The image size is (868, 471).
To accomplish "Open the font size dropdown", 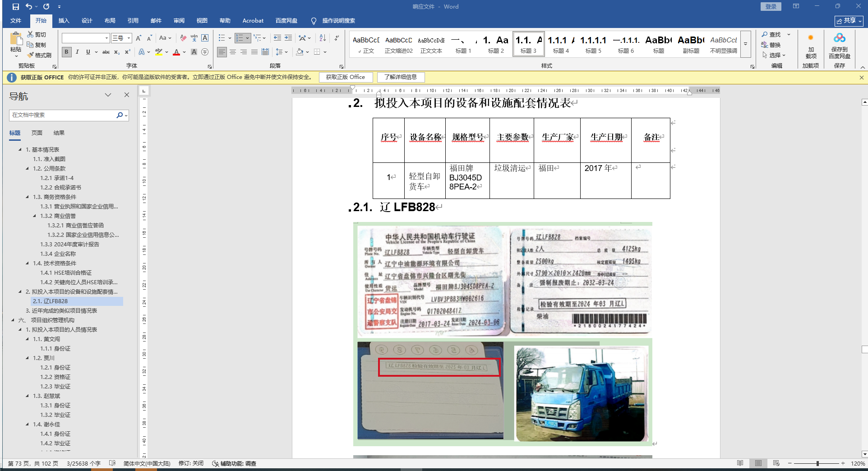I will pyautogui.click(x=129, y=38).
